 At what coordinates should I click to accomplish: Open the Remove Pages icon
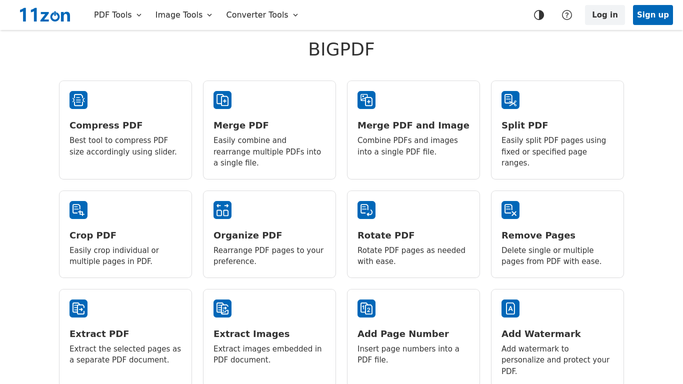(x=510, y=210)
